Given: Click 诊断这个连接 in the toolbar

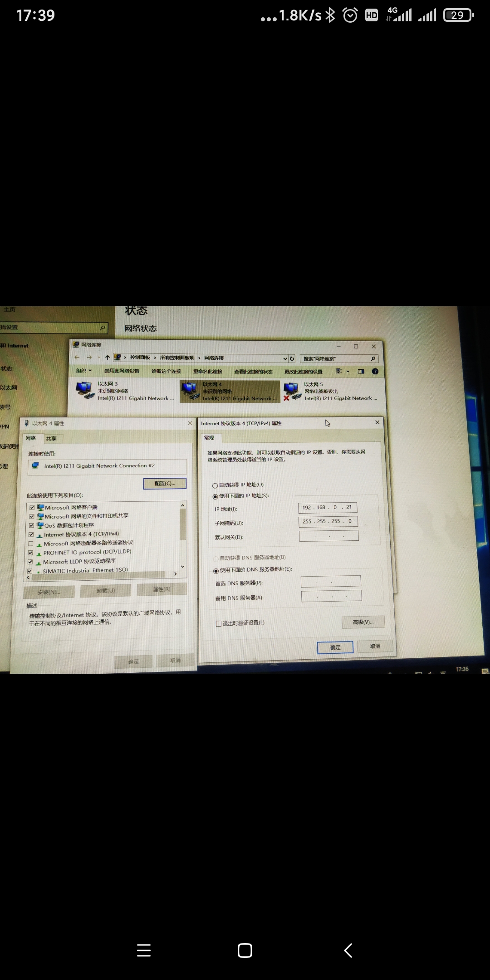Looking at the screenshot, I should [x=166, y=371].
